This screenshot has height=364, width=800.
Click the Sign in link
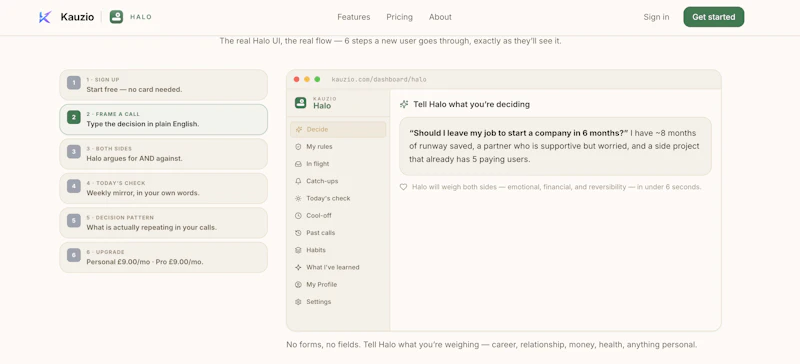pos(656,17)
